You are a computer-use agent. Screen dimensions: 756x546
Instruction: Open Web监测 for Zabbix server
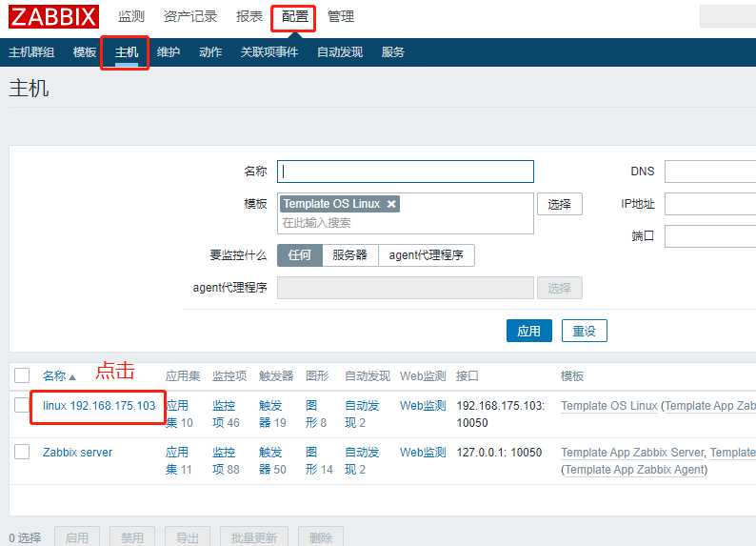click(x=423, y=453)
